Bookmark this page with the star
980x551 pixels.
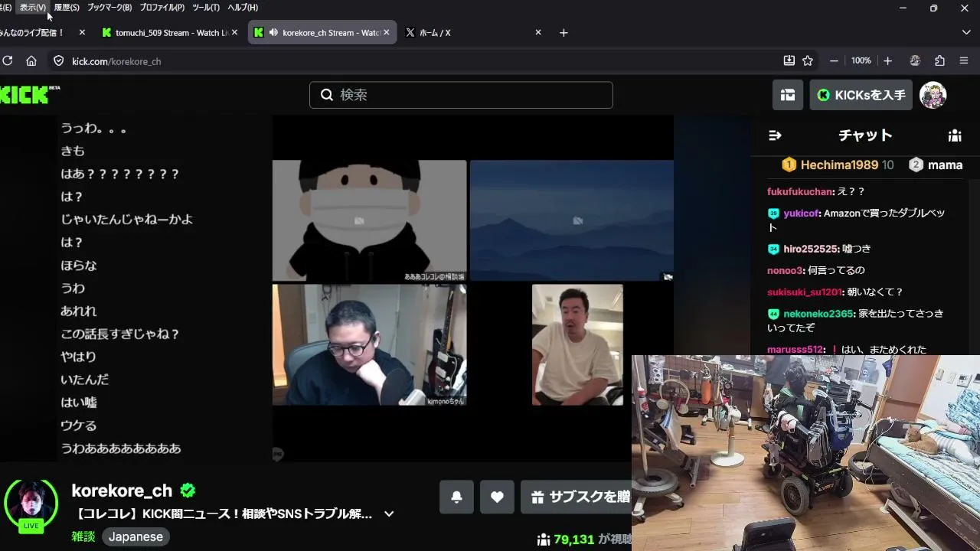(808, 60)
